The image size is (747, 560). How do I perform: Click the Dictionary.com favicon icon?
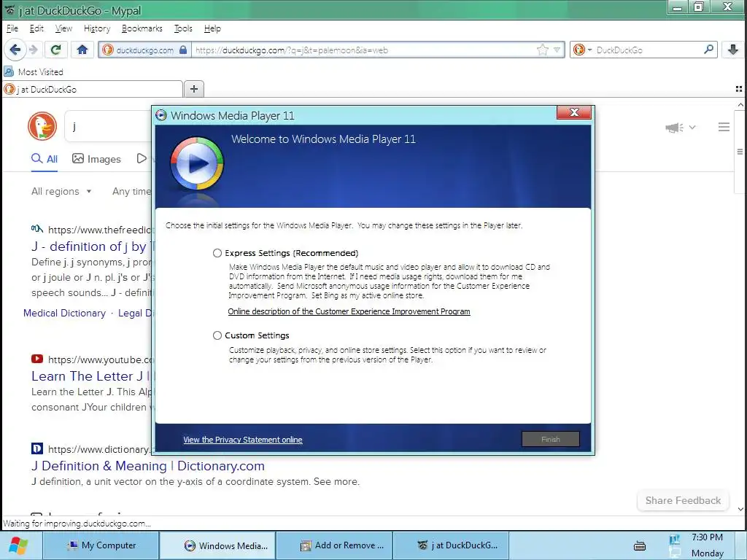click(x=37, y=448)
